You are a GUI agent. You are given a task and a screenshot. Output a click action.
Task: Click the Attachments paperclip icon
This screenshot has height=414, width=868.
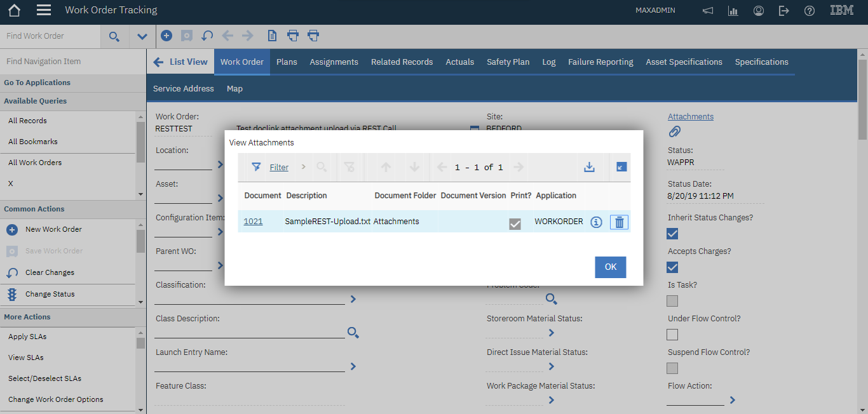[674, 131]
